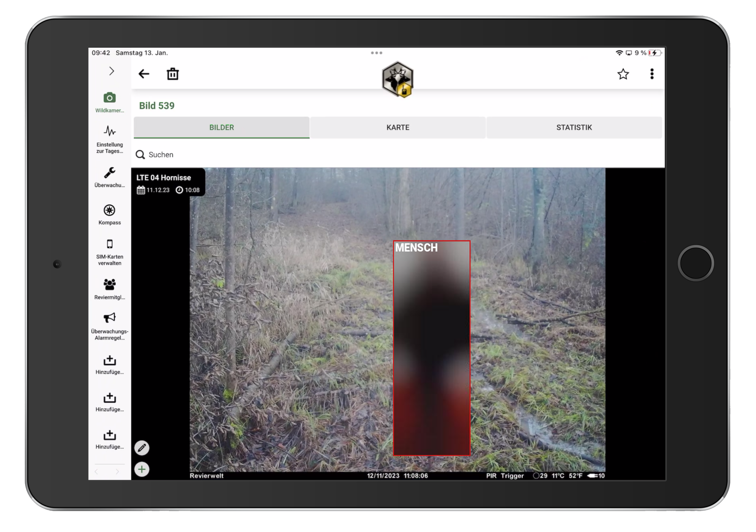Open the three-dot overflow menu
Viewport: 756px width, 532px height.
click(x=652, y=74)
